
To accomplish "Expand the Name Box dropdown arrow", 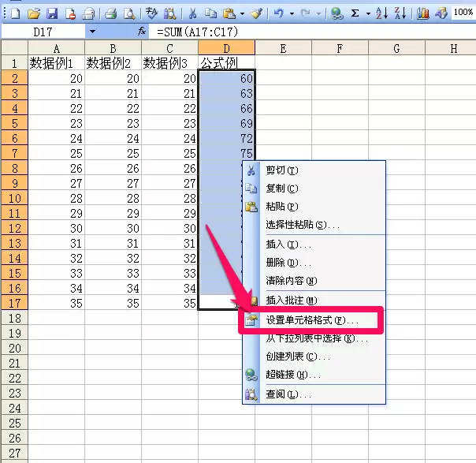I will [92, 32].
